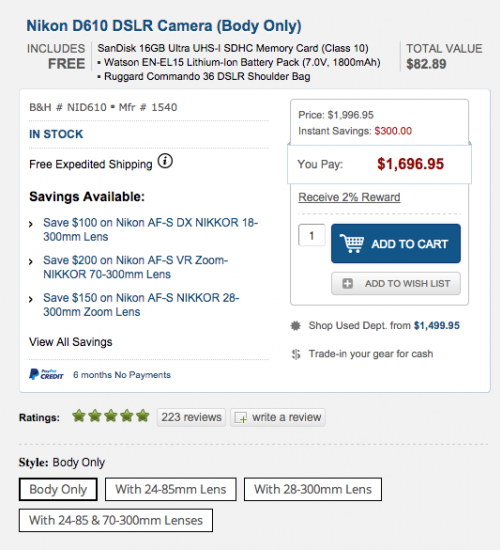
Task: Click the used department gear icon
Action: click(296, 326)
